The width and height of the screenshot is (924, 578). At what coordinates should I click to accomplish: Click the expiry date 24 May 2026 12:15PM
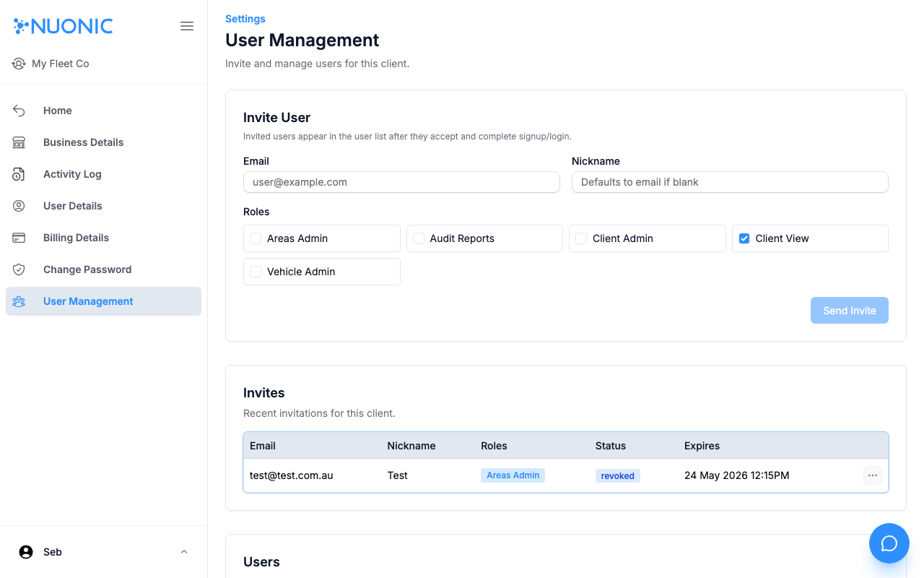737,475
